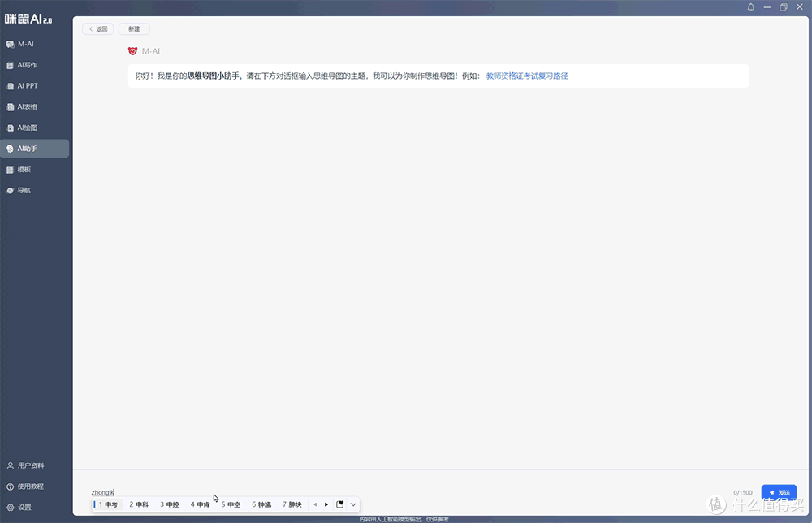
Task: Open the 教师资格证考试复习路径 example link
Action: pos(527,76)
